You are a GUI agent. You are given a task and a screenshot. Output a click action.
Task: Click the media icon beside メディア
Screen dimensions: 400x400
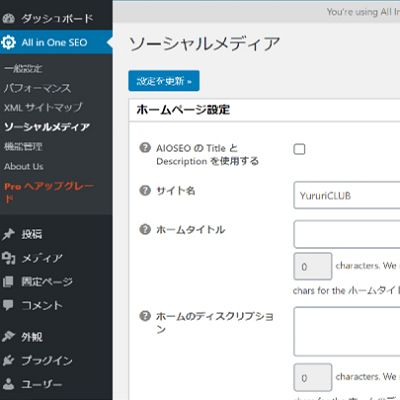8,258
